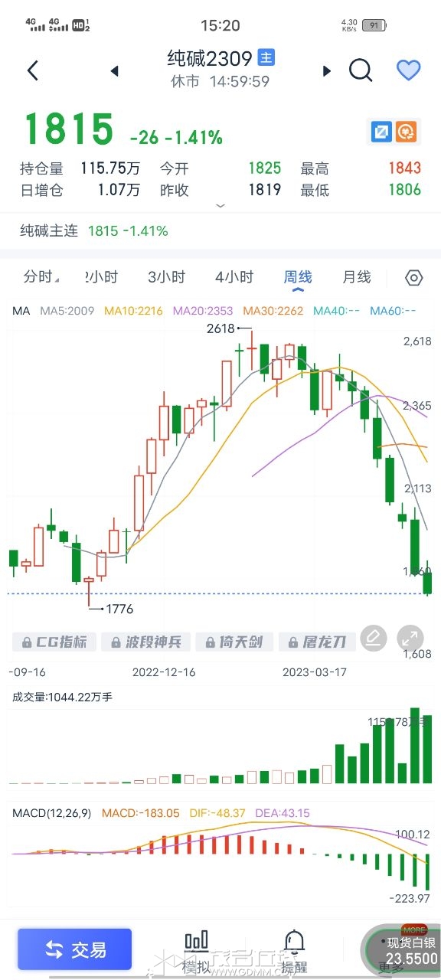
Task: Select the pencil drawing tool icon
Action: tap(373, 638)
